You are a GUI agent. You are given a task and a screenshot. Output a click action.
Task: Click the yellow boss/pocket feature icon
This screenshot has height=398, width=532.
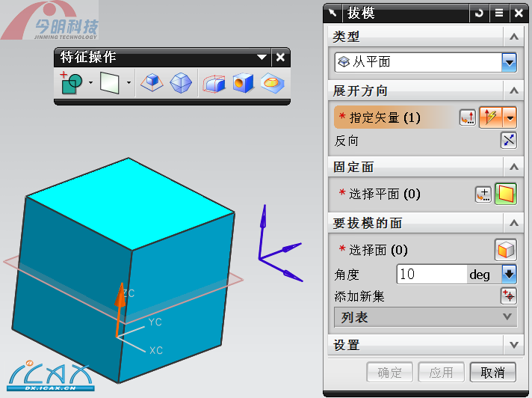point(273,83)
